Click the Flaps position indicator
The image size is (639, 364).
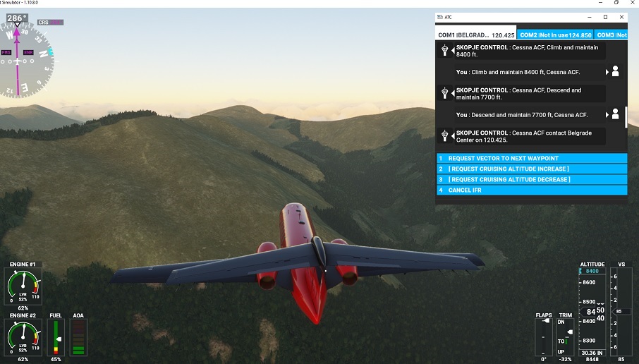point(544,337)
